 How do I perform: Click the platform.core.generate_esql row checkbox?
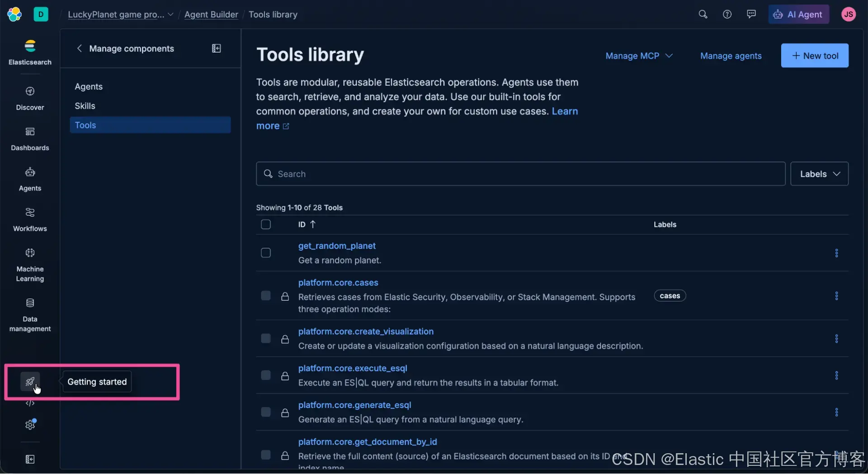[x=266, y=412]
